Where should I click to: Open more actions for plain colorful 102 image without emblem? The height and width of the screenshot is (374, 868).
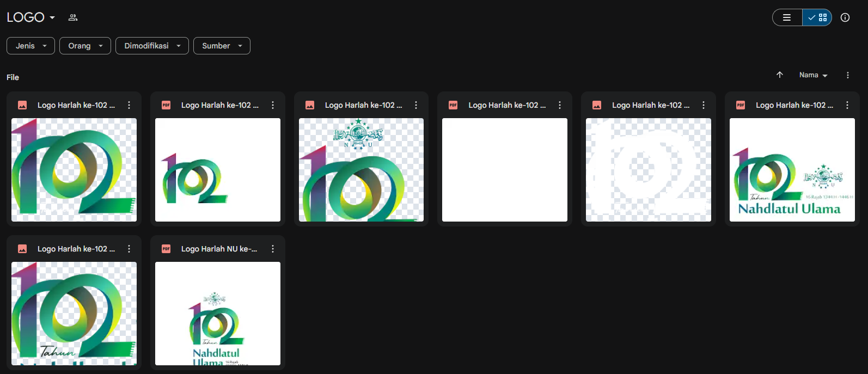click(x=129, y=105)
